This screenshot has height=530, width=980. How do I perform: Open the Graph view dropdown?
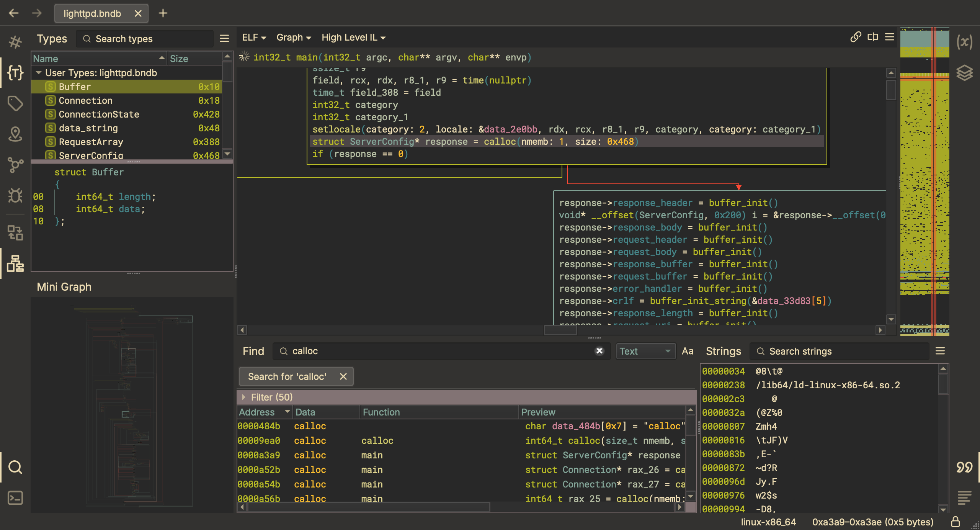click(x=293, y=37)
